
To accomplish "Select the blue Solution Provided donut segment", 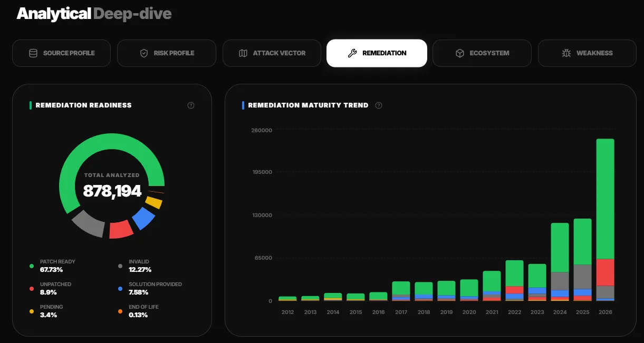I will coord(143,218).
